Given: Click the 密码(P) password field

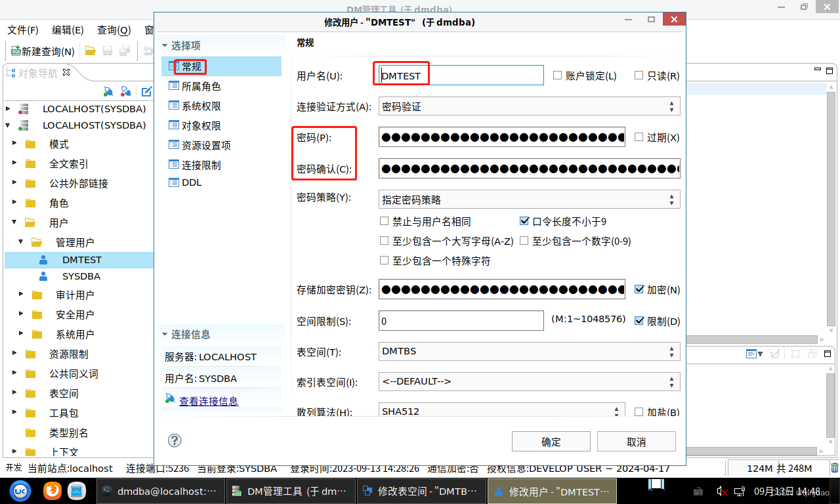Looking at the screenshot, I should tap(502, 137).
